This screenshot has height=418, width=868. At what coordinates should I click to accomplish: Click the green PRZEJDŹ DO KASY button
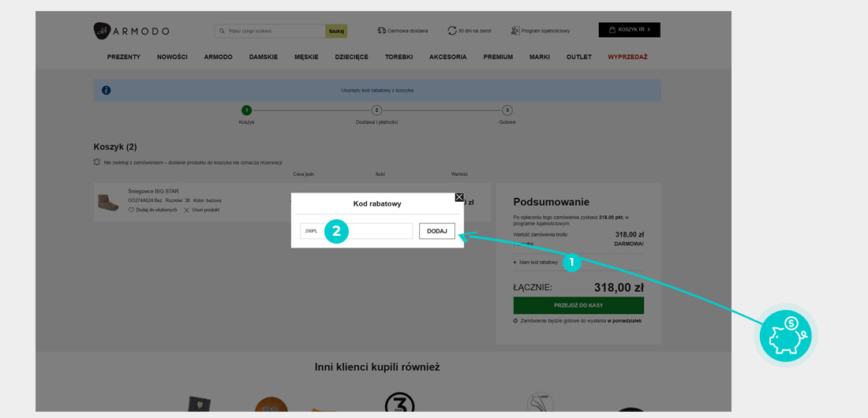578,305
